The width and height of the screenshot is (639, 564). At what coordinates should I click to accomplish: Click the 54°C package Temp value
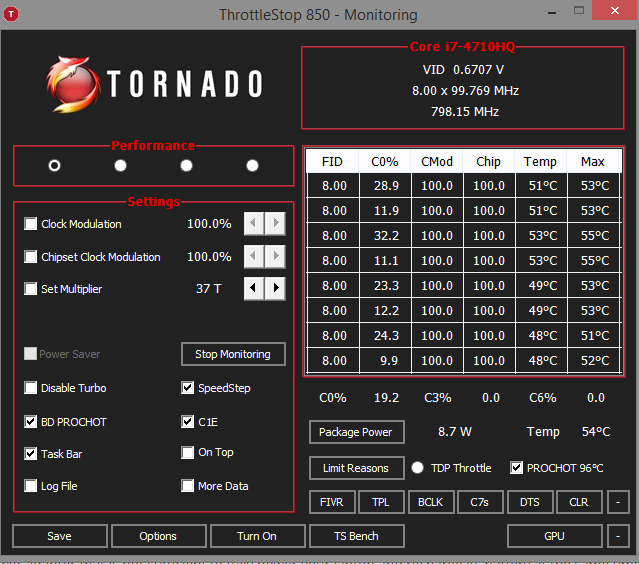coord(596,432)
